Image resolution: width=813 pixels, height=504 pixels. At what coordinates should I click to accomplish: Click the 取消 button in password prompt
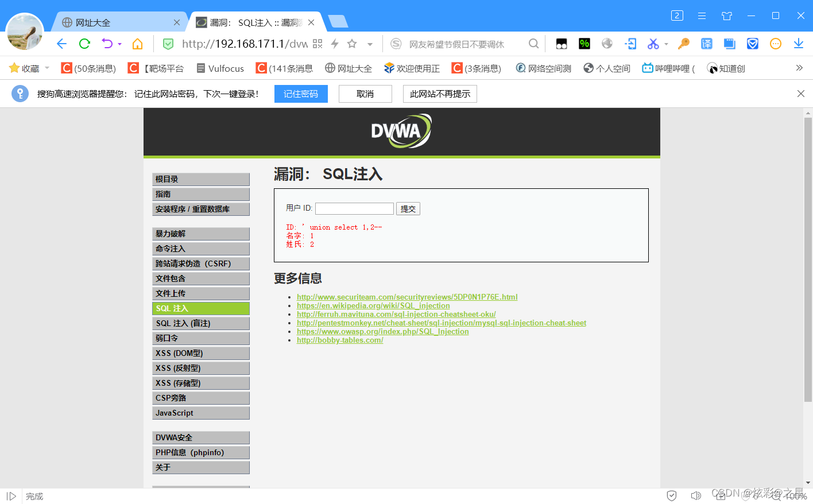(x=365, y=94)
